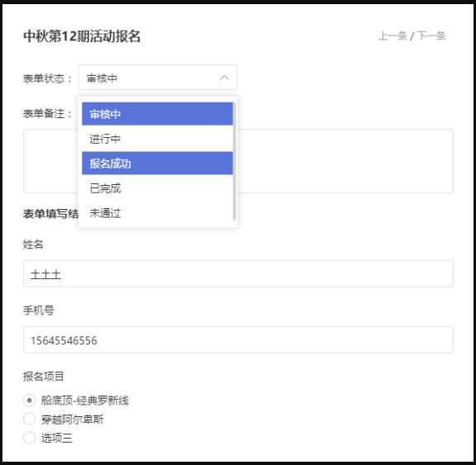The height and width of the screenshot is (465, 476).
Task: Go to previous record via 上一条
Action: pos(393,36)
